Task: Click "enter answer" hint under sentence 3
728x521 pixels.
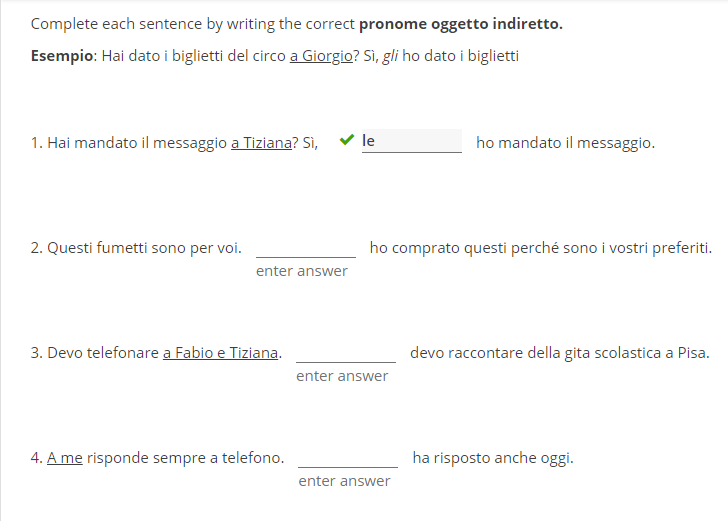Action: 342,376
